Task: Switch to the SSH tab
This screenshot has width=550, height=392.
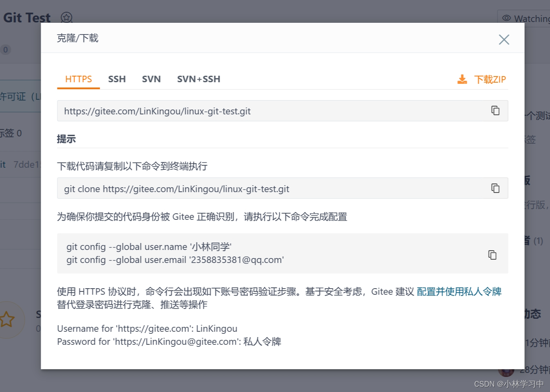Action: (x=117, y=79)
